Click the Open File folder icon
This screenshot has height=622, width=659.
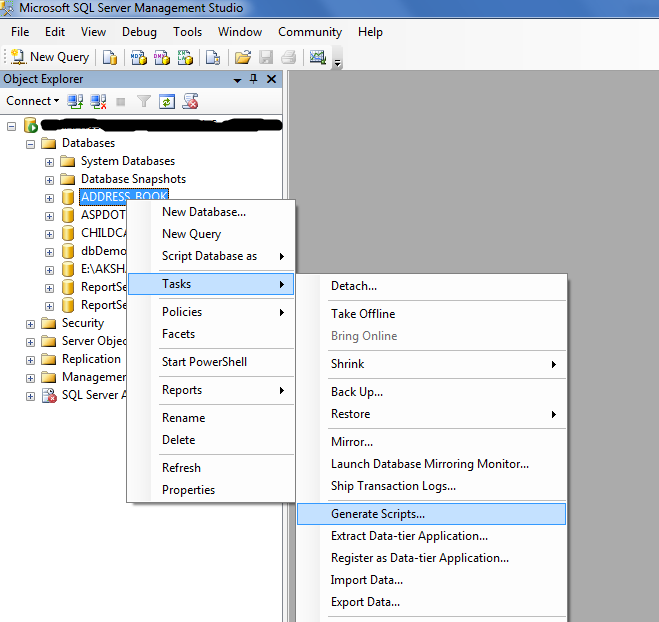[x=243, y=58]
